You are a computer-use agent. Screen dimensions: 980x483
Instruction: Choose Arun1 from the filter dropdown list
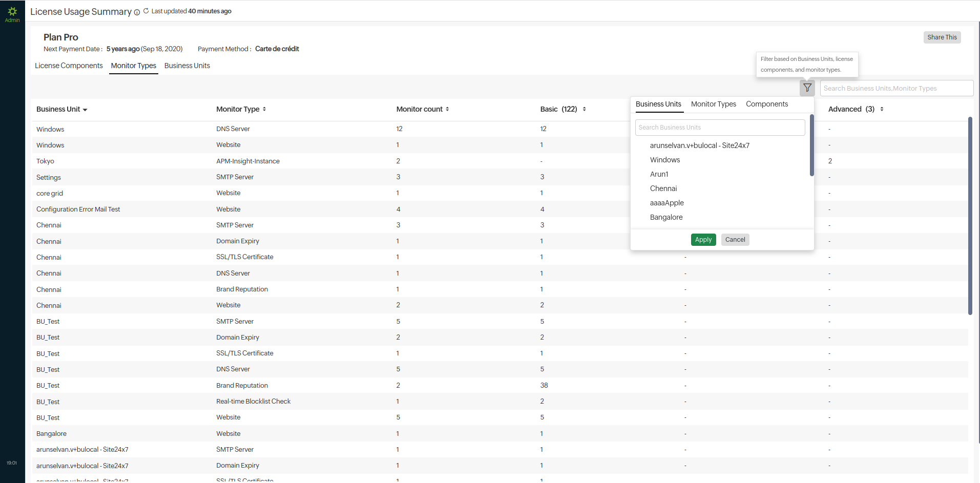[659, 174]
